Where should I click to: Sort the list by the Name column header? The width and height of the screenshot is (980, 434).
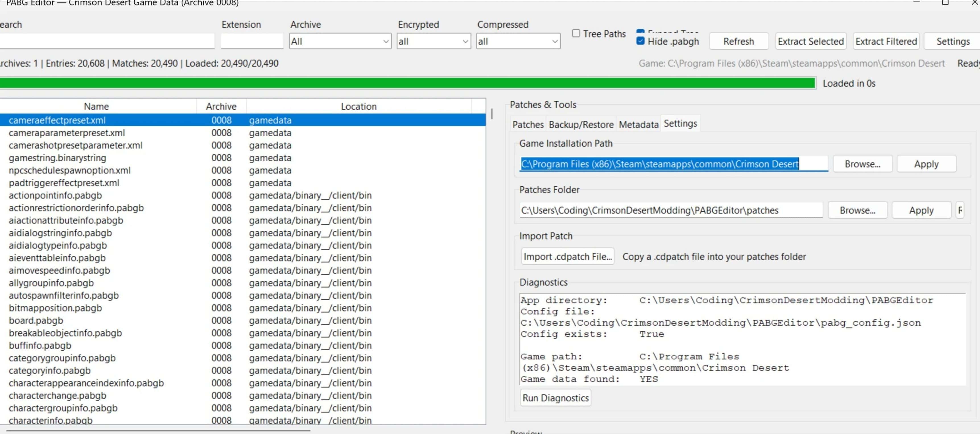point(96,106)
